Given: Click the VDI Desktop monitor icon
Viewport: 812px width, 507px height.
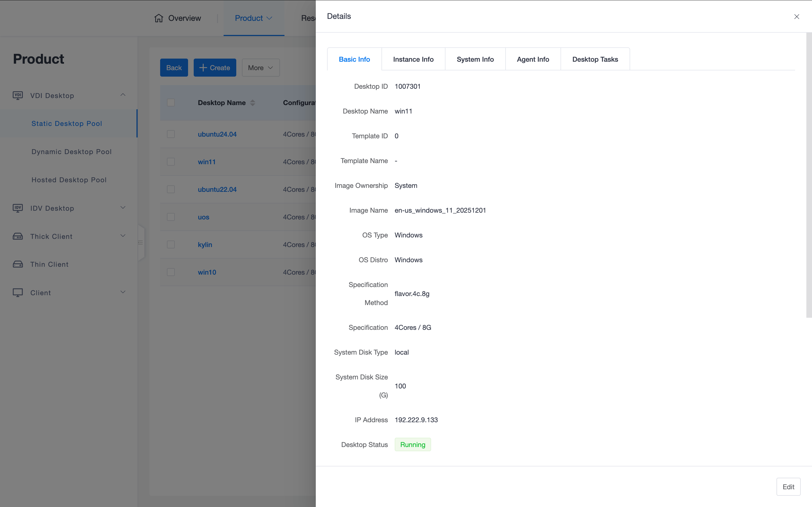Looking at the screenshot, I should coord(18,95).
